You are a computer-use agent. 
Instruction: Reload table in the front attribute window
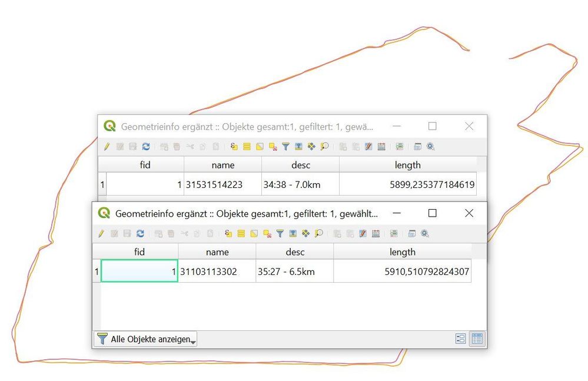140,234
